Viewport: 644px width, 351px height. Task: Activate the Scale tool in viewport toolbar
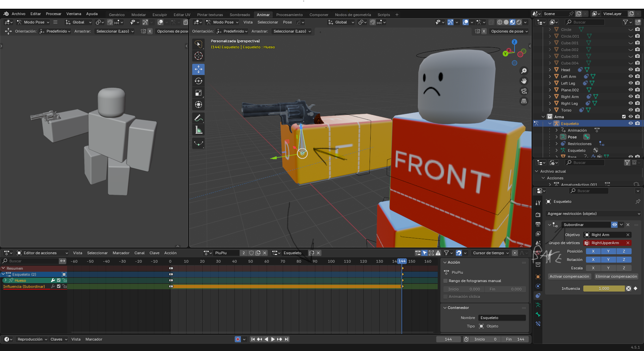click(199, 93)
